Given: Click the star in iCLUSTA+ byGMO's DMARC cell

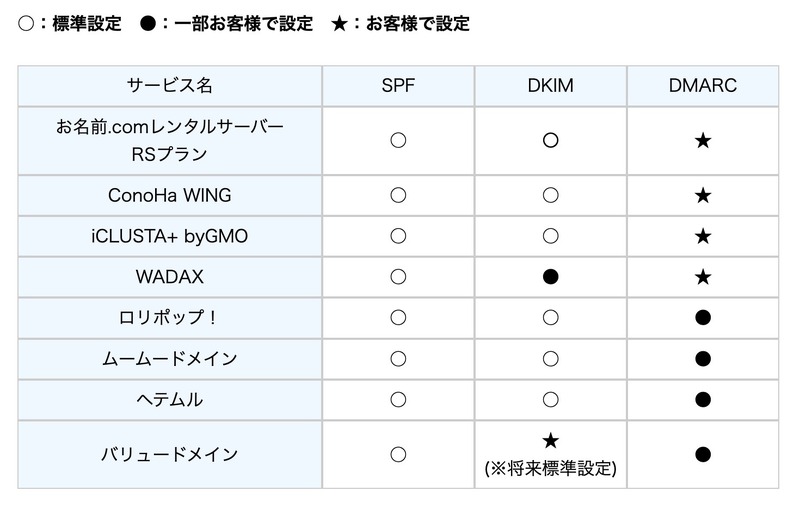Looking at the screenshot, I should (x=703, y=237).
